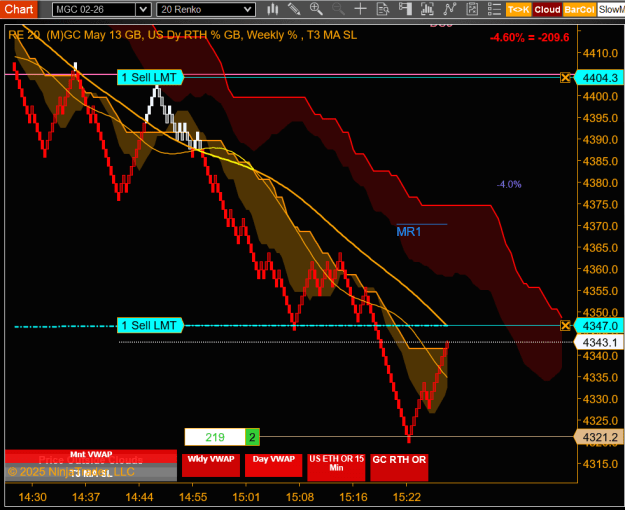Viewport: 625px width, 510px height.
Task: Click the Day VWAP red button
Action: coord(273,465)
